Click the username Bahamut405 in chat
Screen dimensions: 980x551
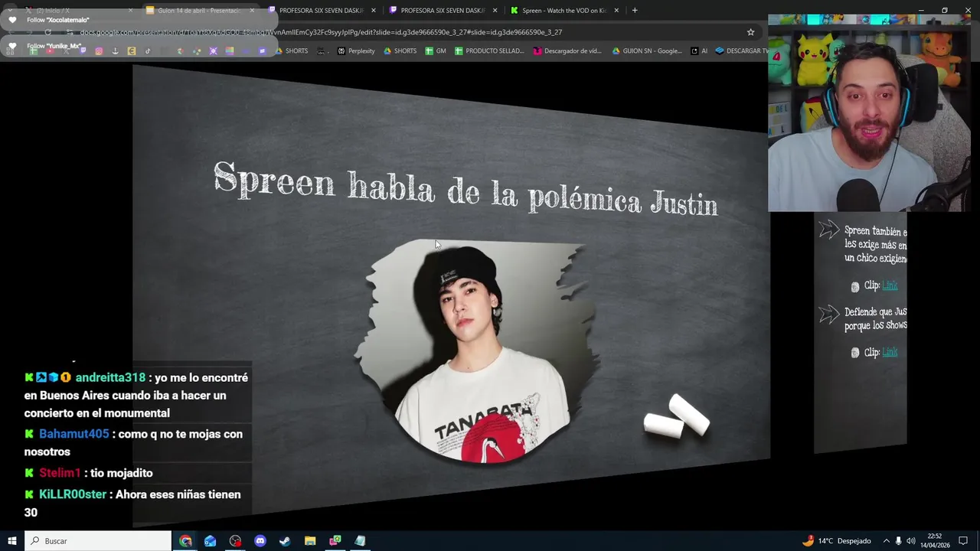[73, 434]
